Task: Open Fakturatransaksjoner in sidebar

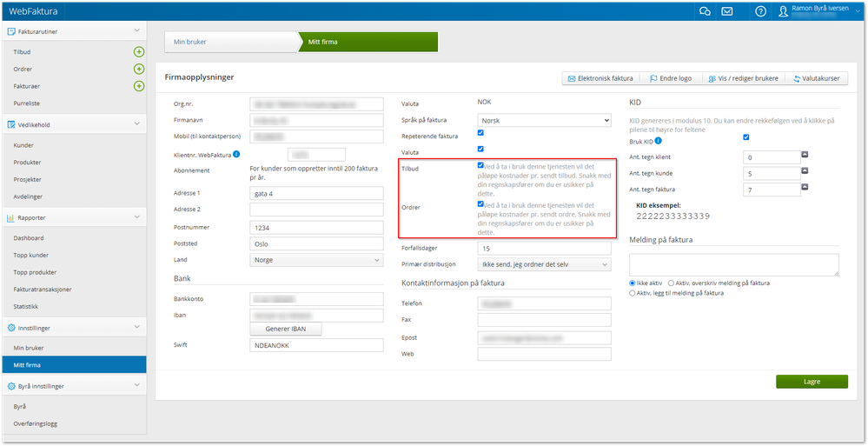Action: click(43, 290)
